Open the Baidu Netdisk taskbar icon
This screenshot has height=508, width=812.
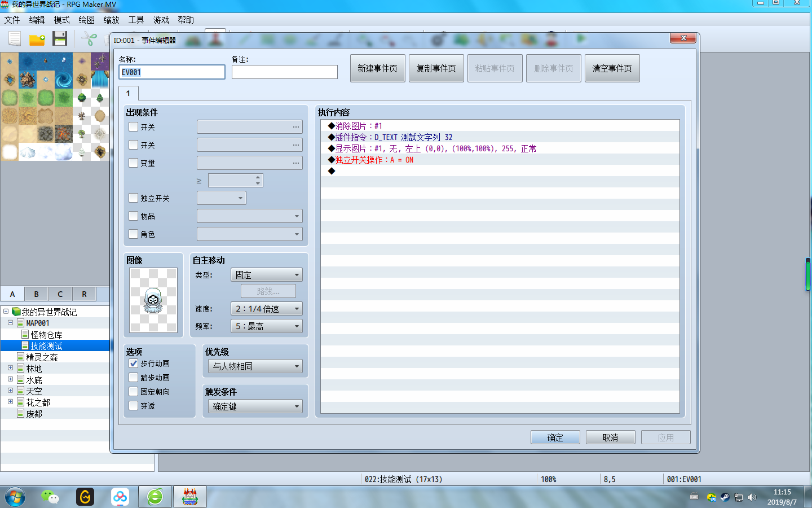(x=120, y=497)
